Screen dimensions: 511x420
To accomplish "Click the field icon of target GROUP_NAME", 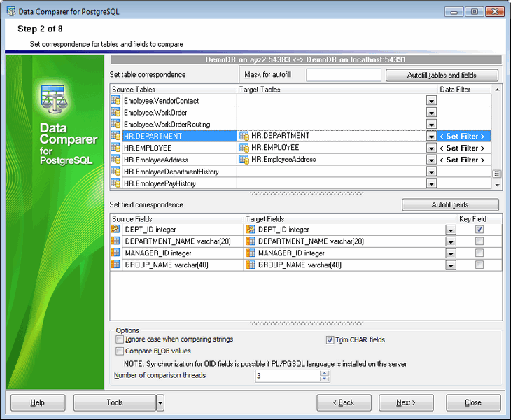I will click(x=251, y=265).
